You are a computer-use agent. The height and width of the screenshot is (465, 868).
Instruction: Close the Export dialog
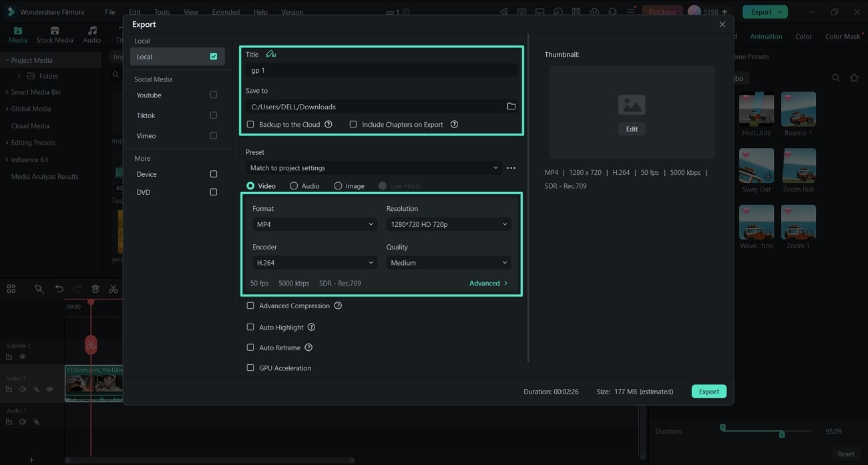(x=722, y=25)
